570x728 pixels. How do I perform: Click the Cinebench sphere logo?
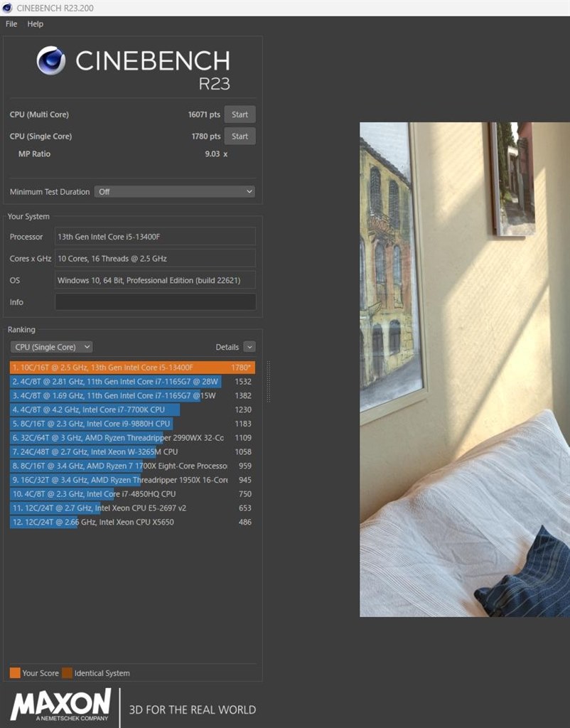(51, 60)
